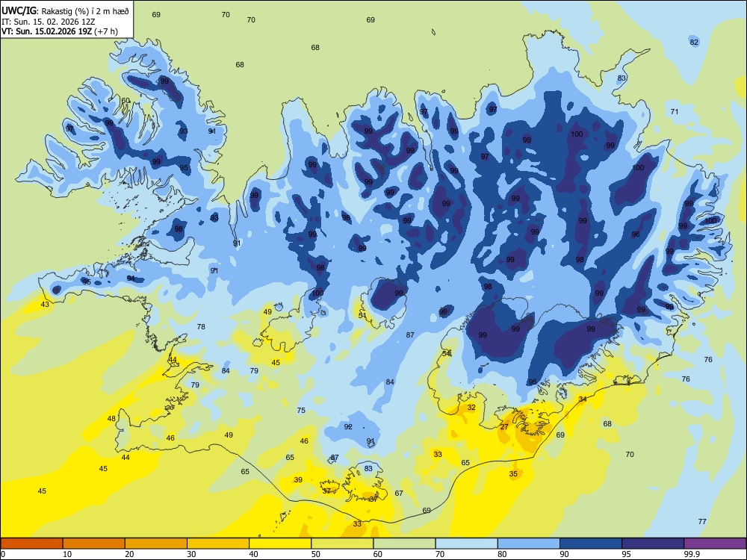Click the map value '43' near the Snæfellsnes tip

coord(45,305)
